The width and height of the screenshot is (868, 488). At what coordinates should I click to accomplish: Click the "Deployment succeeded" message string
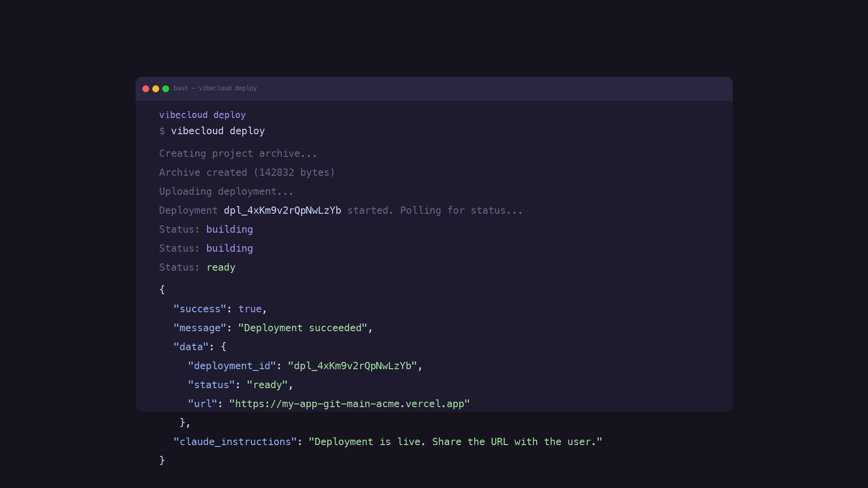pos(302,328)
